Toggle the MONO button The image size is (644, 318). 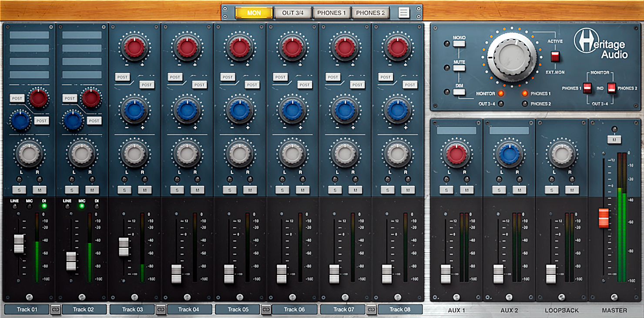459,43
